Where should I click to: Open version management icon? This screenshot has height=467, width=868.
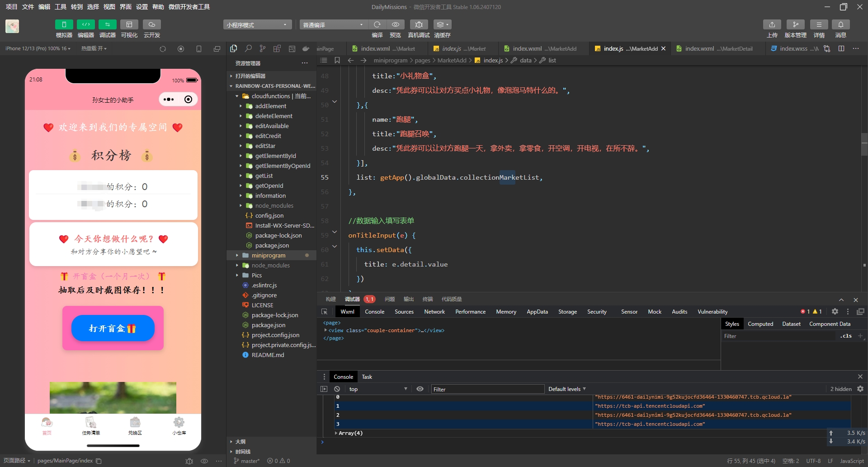(x=795, y=24)
